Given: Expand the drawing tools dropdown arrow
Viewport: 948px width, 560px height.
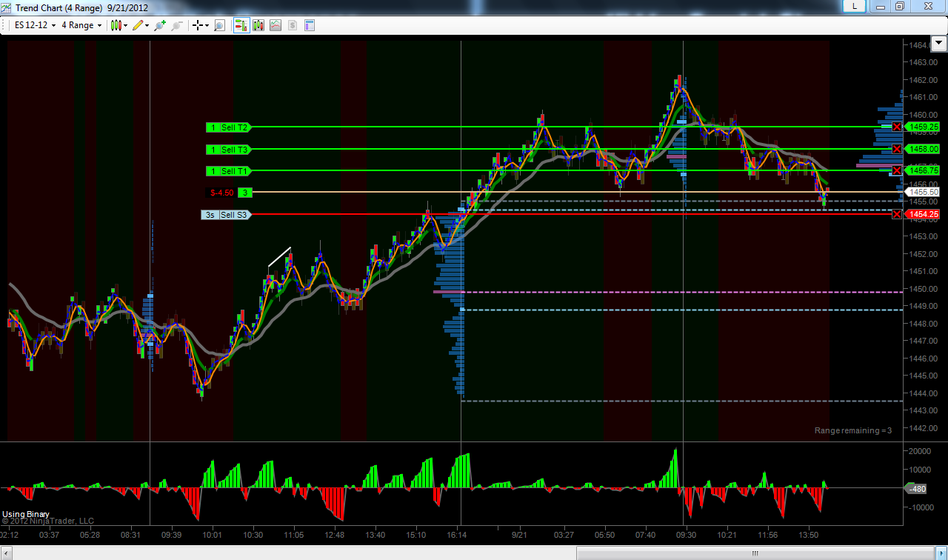Looking at the screenshot, I should (147, 25).
